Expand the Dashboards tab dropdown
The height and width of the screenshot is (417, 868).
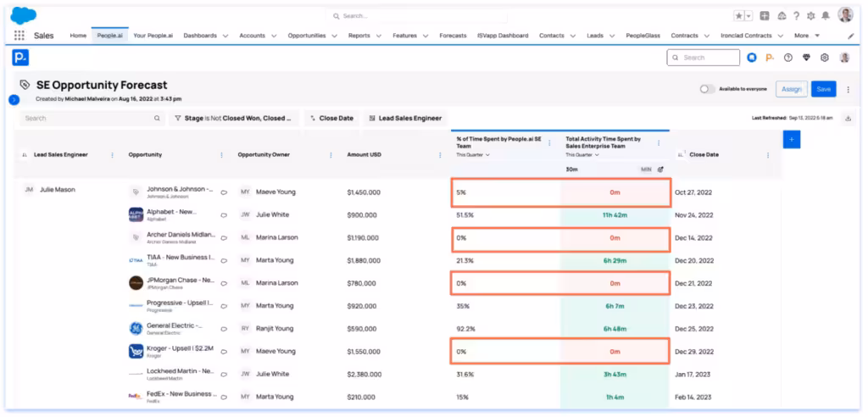click(225, 36)
